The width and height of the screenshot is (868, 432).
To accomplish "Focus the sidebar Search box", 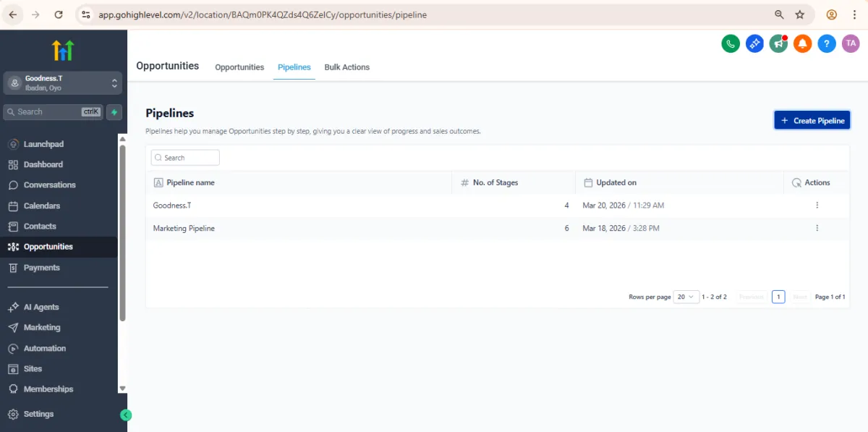I will (54, 112).
